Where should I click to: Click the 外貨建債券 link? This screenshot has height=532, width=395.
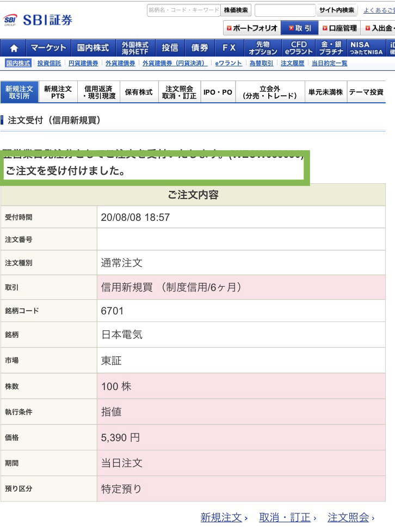click(120, 63)
